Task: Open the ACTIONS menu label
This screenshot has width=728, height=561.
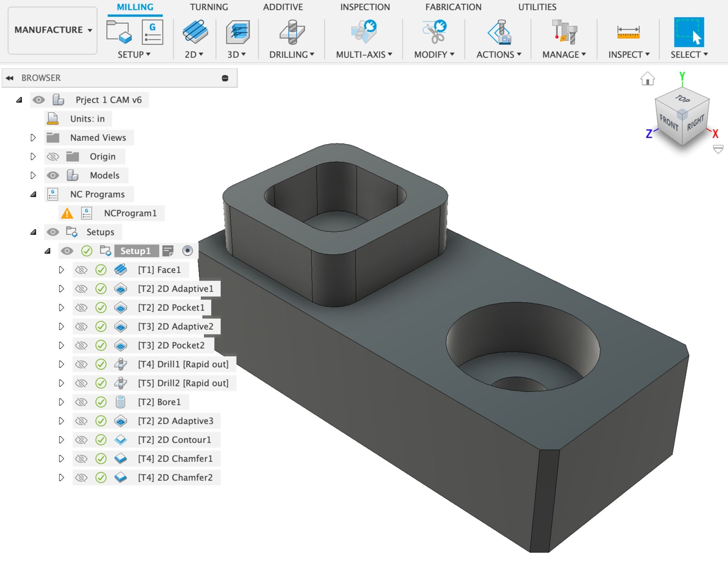Action: 499,55
